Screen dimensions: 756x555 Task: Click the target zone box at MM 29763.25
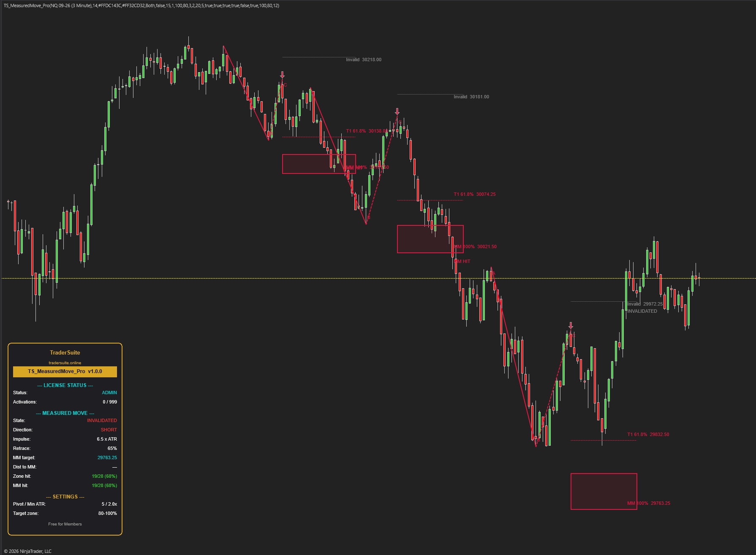604,491
